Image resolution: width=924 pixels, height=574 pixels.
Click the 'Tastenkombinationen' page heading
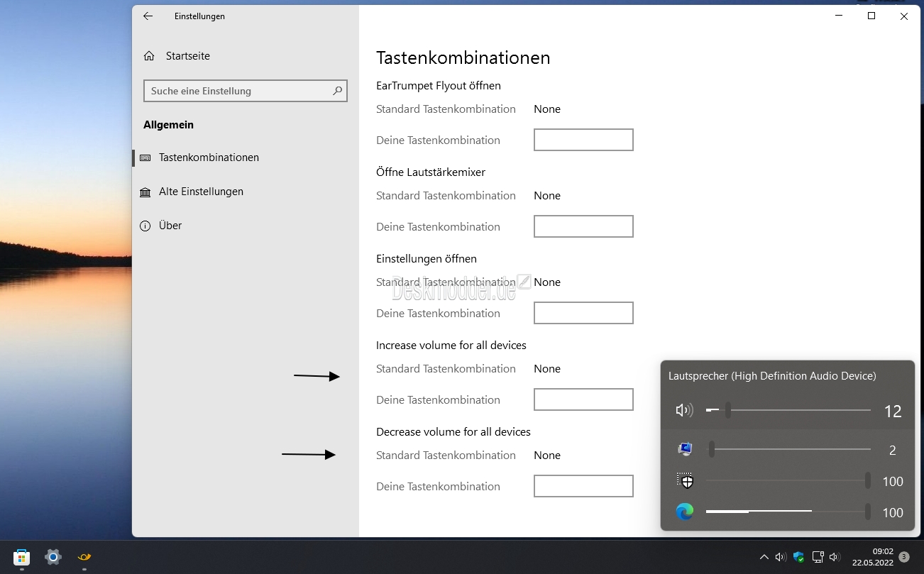pyautogui.click(x=463, y=57)
